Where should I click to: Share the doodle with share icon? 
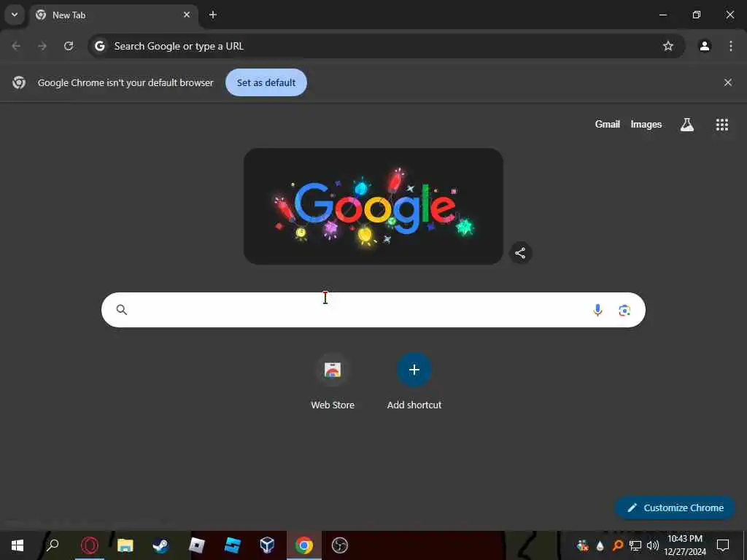[x=520, y=253]
